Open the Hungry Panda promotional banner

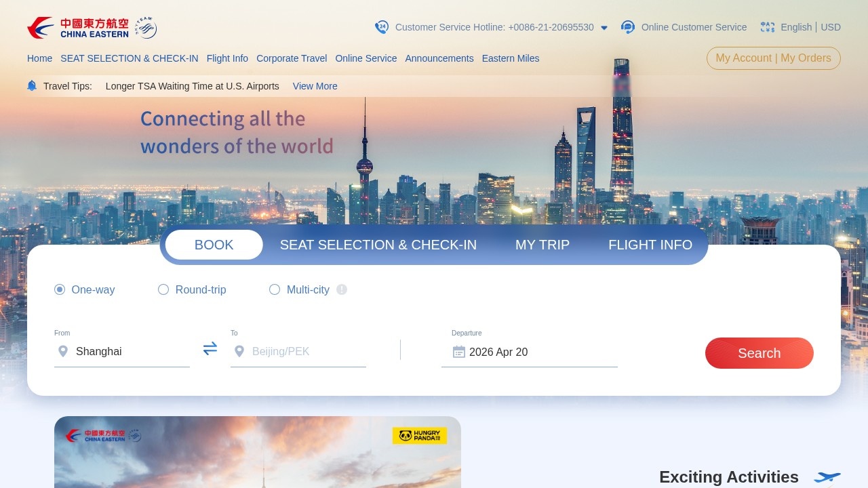(258, 452)
